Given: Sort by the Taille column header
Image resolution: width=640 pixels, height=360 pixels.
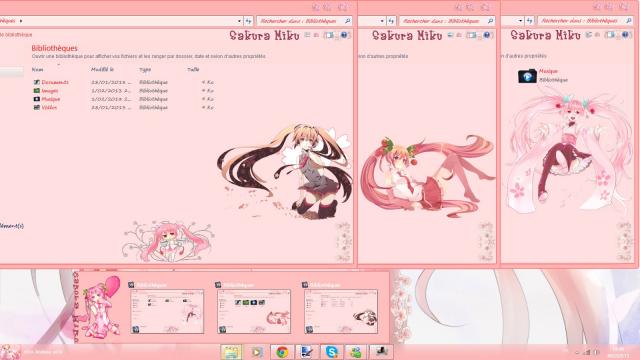Looking at the screenshot, I should click(x=193, y=70).
